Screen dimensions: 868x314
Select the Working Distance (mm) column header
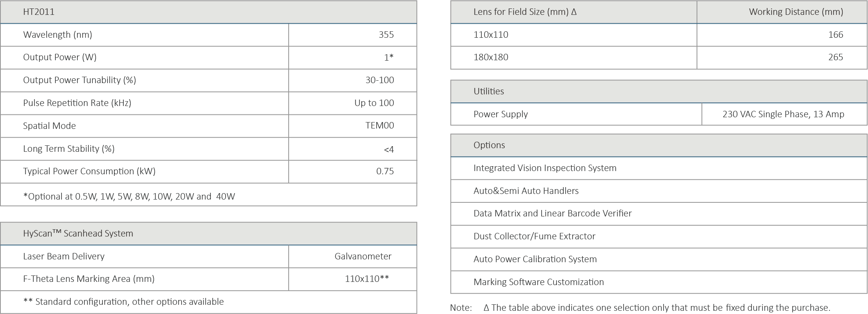(x=796, y=12)
